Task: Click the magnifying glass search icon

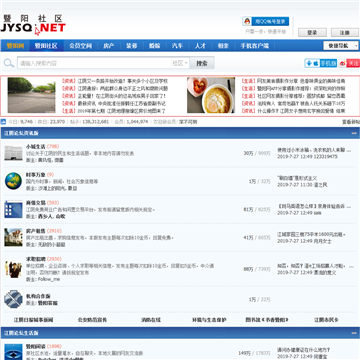Action: point(9,63)
